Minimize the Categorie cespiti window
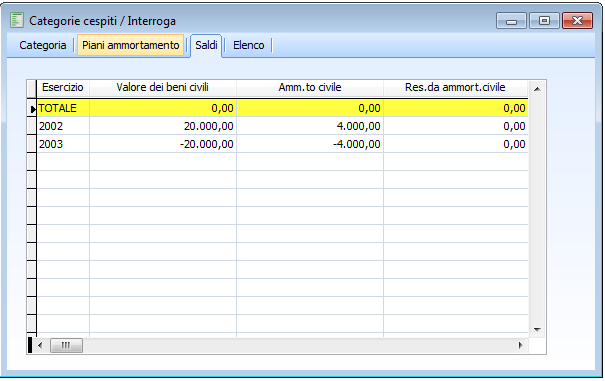The width and height of the screenshot is (605, 381). 511,21
